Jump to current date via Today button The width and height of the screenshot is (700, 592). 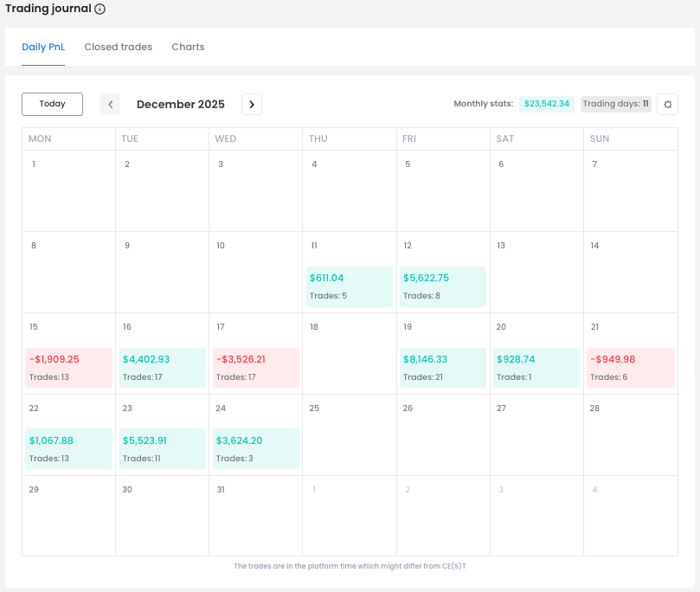tap(52, 104)
